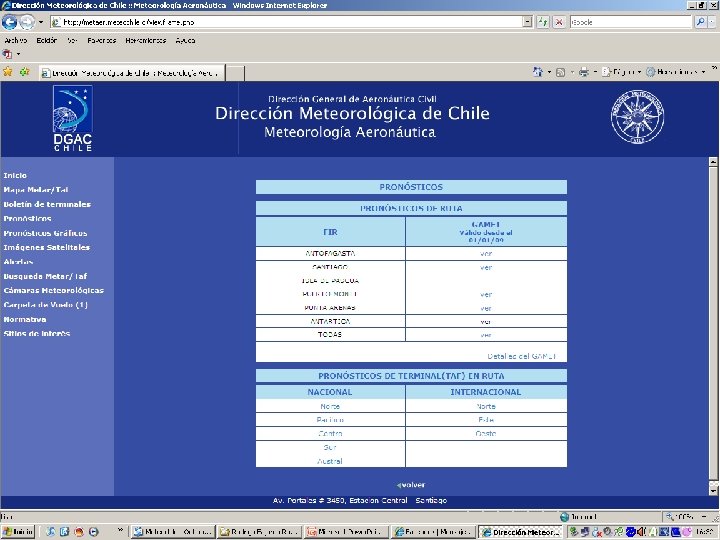Viewport: 720px width, 540px height.
Task: Click the PDF toolbar icon below Archivo
Action: click(7, 54)
